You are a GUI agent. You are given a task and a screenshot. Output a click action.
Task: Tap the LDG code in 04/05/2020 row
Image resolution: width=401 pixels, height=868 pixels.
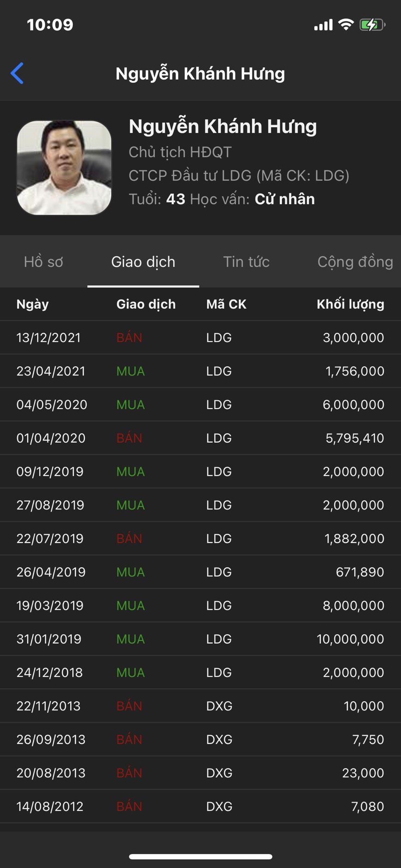tap(219, 405)
